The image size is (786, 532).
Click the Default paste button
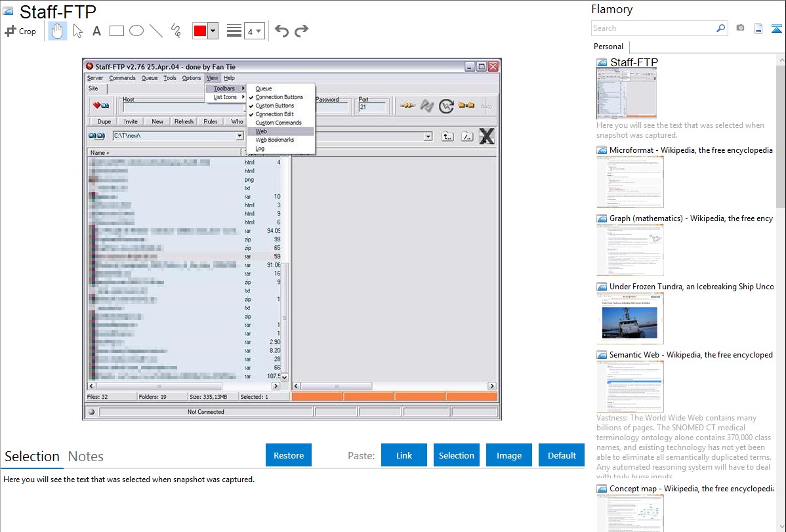(562, 455)
